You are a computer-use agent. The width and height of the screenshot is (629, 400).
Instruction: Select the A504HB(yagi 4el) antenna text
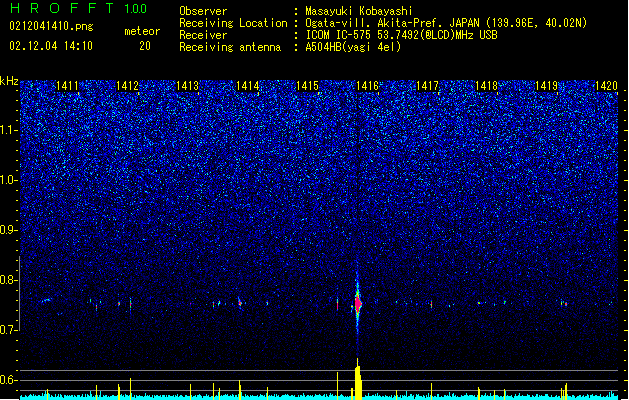pyautogui.click(x=353, y=47)
